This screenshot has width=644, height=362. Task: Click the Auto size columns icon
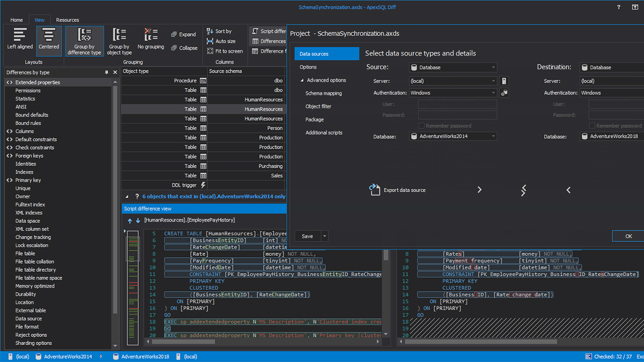click(x=210, y=40)
